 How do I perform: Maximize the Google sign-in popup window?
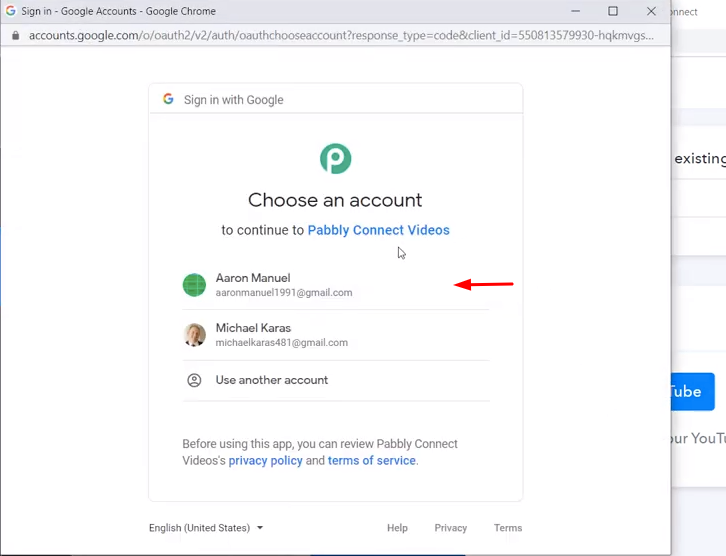pyautogui.click(x=613, y=11)
